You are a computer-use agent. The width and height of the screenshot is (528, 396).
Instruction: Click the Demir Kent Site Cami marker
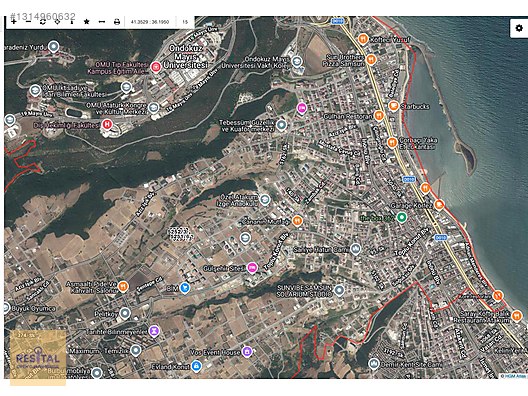[374, 364]
